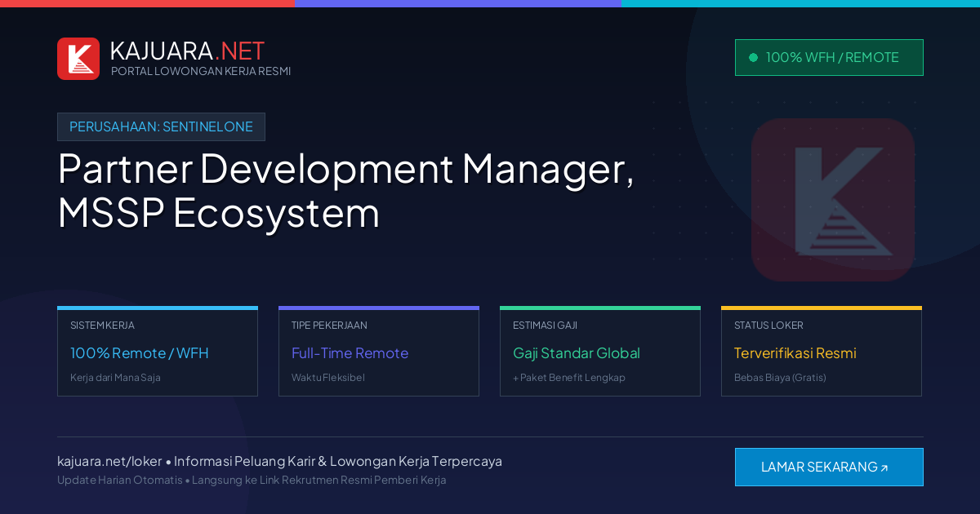Image resolution: width=980 pixels, height=514 pixels.
Task: Select the PERUSAHAAN: SENTINELONE tag
Action: tap(161, 126)
